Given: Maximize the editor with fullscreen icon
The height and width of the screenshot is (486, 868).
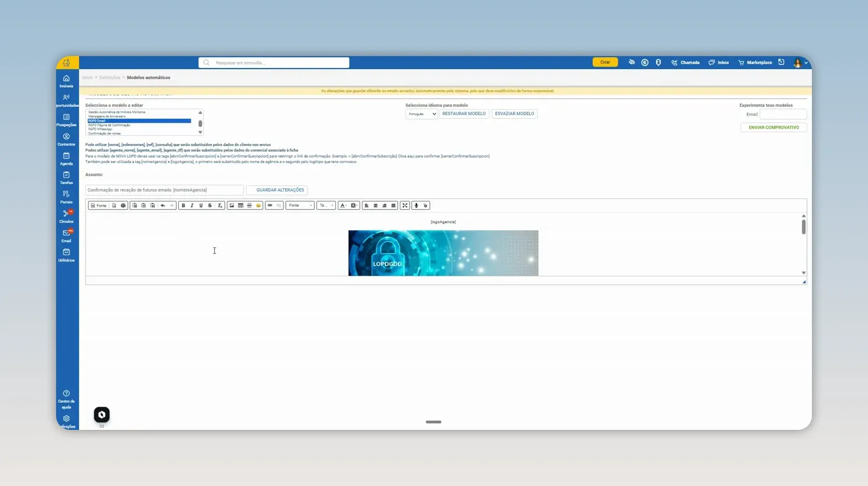Looking at the screenshot, I should coord(405,206).
